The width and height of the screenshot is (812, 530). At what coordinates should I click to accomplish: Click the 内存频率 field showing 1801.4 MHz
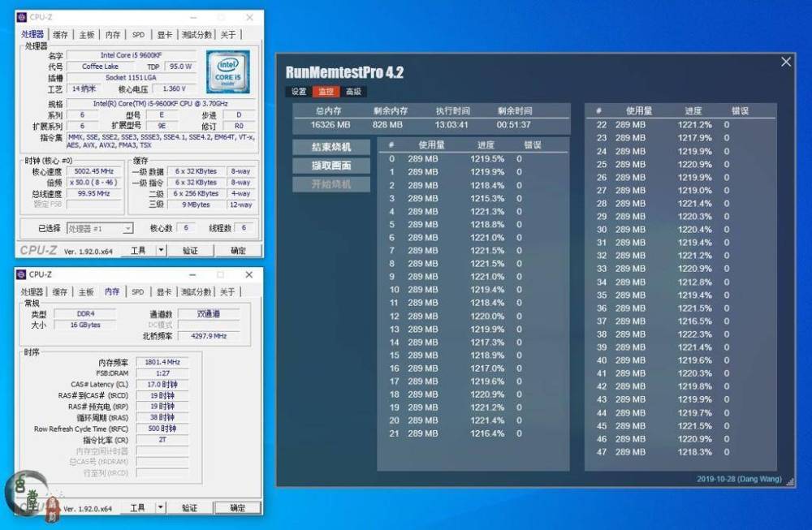pyautogui.click(x=162, y=362)
